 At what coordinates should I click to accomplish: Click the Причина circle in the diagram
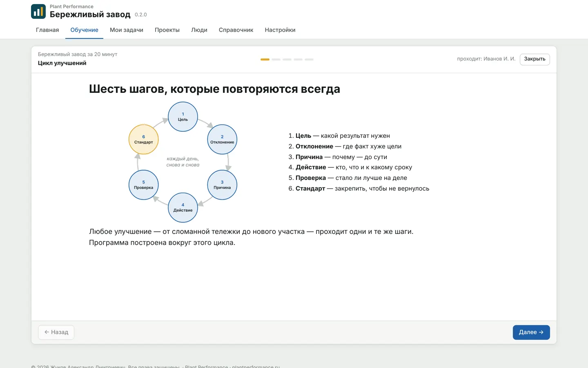click(x=222, y=185)
